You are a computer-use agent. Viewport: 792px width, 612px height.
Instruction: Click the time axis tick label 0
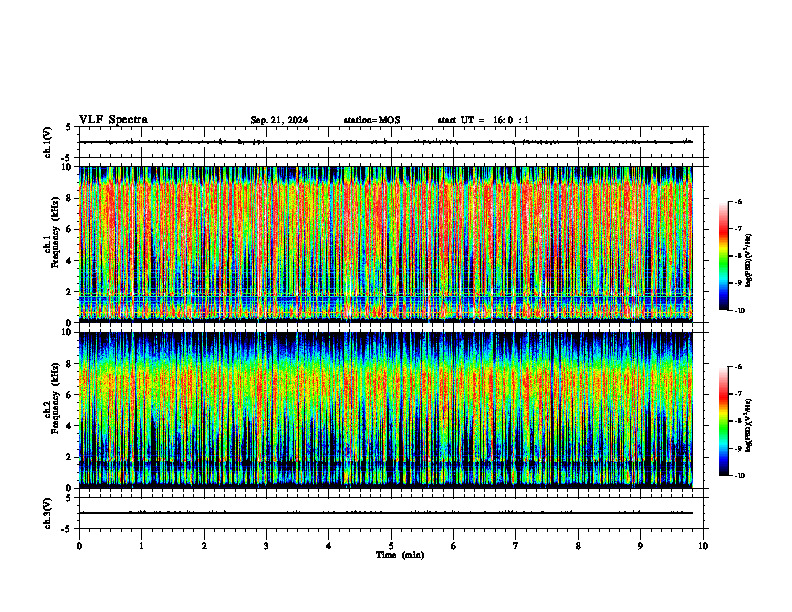pyautogui.click(x=79, y=546)
